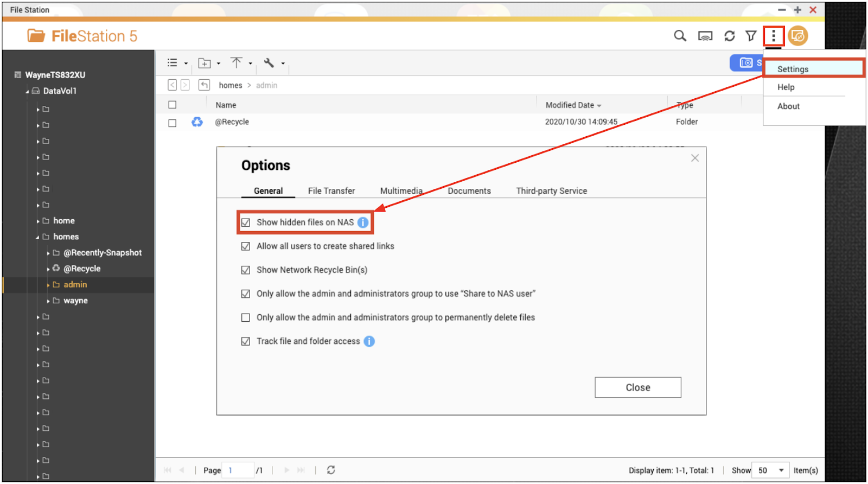Viewport: 868px width, 484px height.
Task: Sort by the Modified Date column header
Action: coord(573,105)
